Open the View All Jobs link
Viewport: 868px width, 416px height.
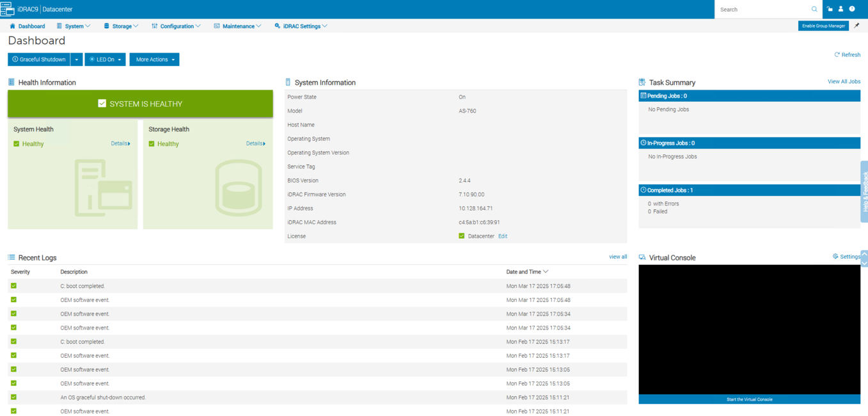pyautogui.click(x=844, y=82)
